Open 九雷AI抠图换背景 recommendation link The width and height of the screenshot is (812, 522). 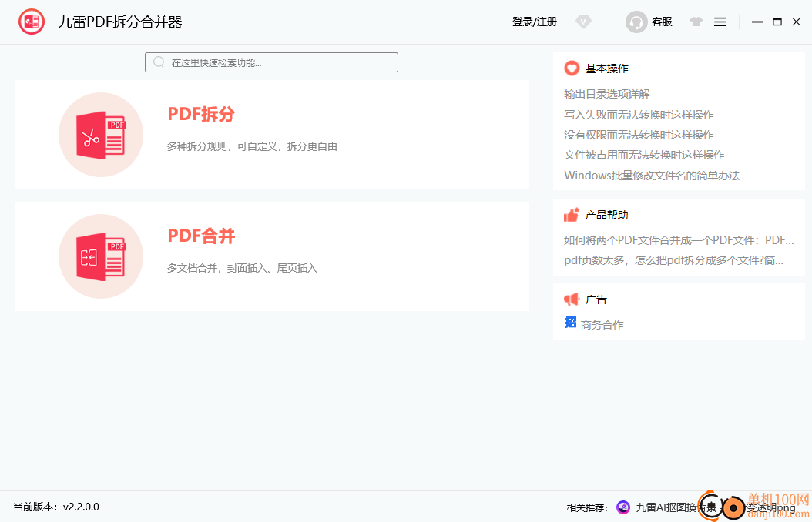coord(676,507)
